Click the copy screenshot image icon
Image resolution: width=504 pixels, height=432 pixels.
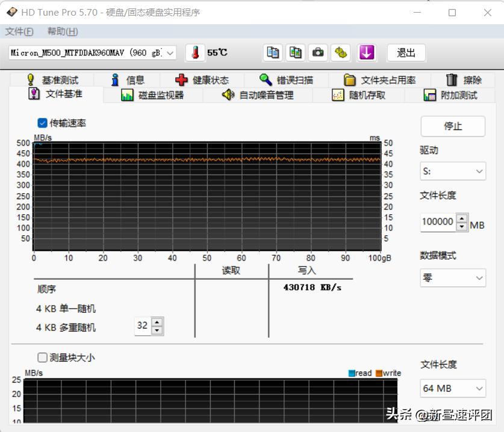(295, 53)
